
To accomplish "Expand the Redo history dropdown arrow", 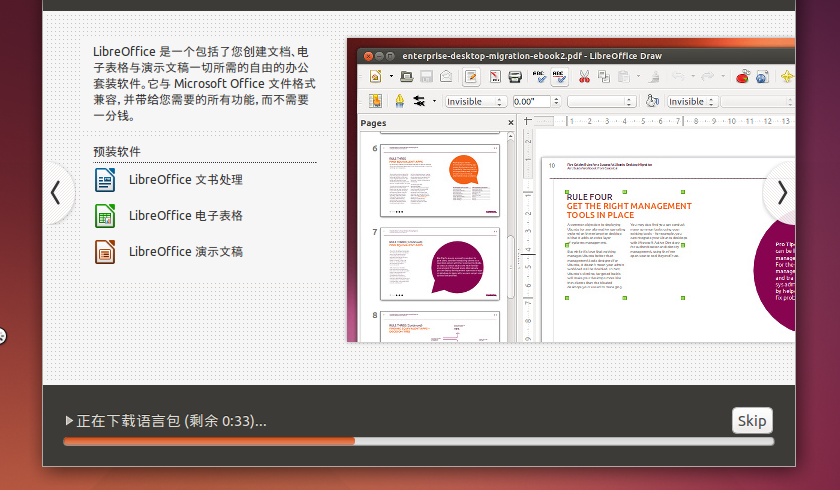I will click(723, 77).
